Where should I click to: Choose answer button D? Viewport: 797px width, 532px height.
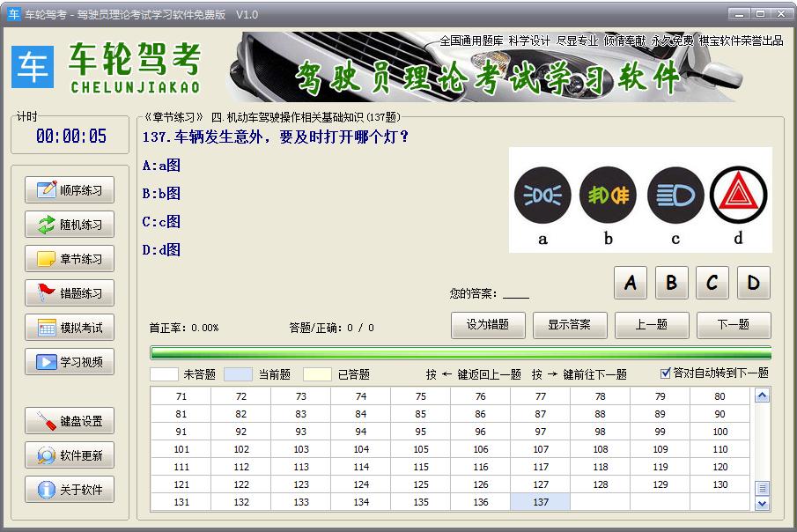pos(753,283)
